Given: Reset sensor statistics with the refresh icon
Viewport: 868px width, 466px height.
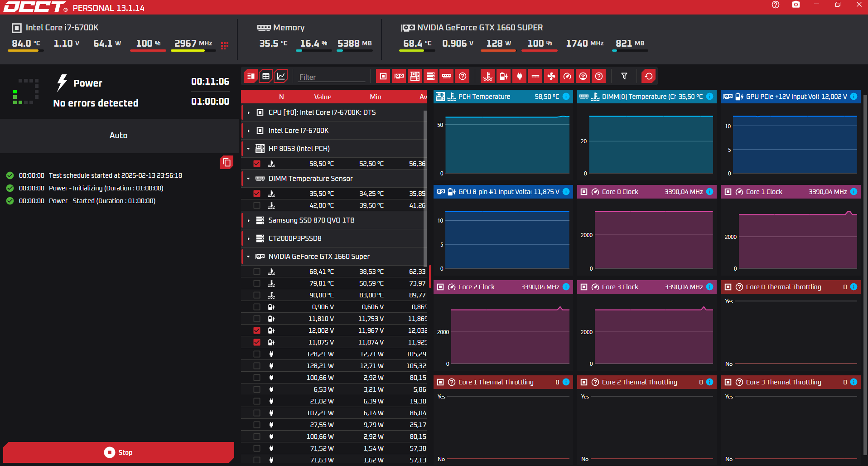Looking at the screenshot, I should point(649,76).
